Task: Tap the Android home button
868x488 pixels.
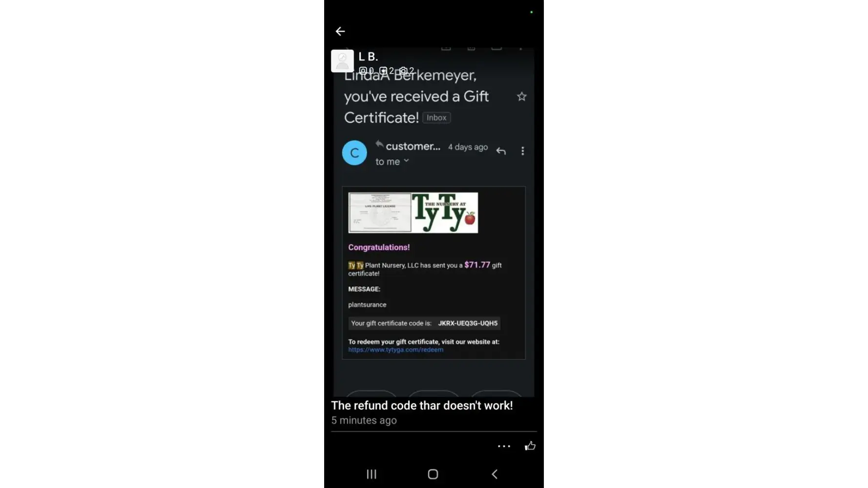Action: tap(433, 474)
